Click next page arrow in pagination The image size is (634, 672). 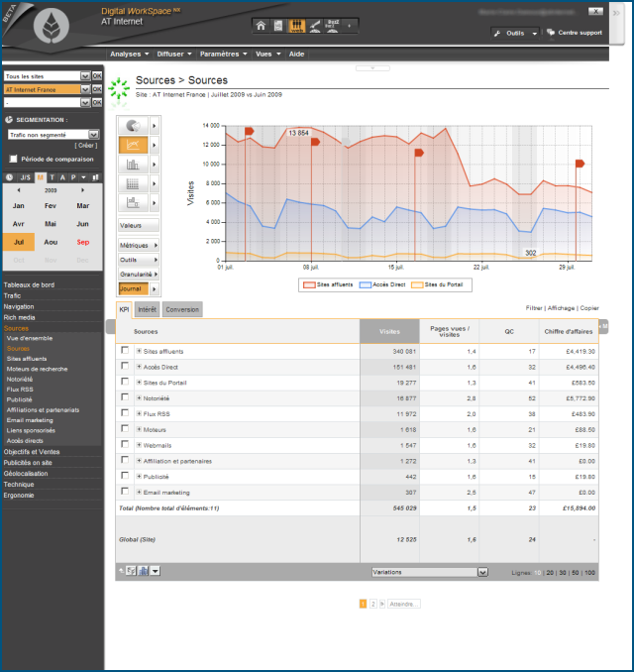point(382,604)
